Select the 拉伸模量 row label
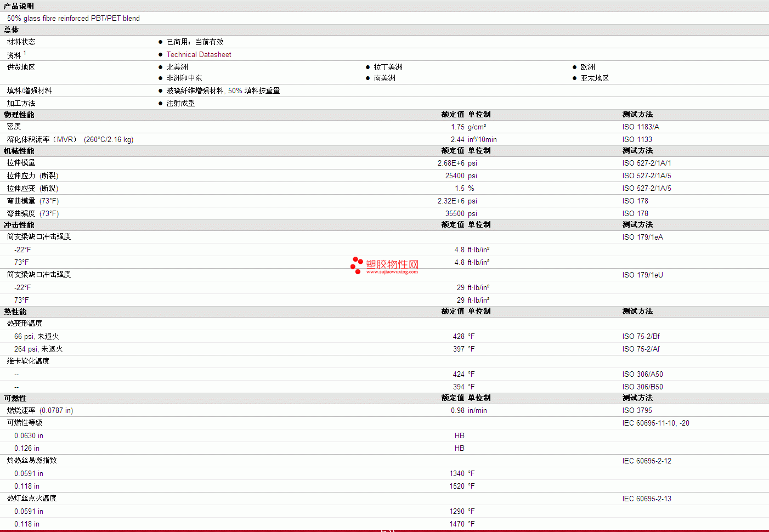The image size is (769, 532). (x=21, y=163)
